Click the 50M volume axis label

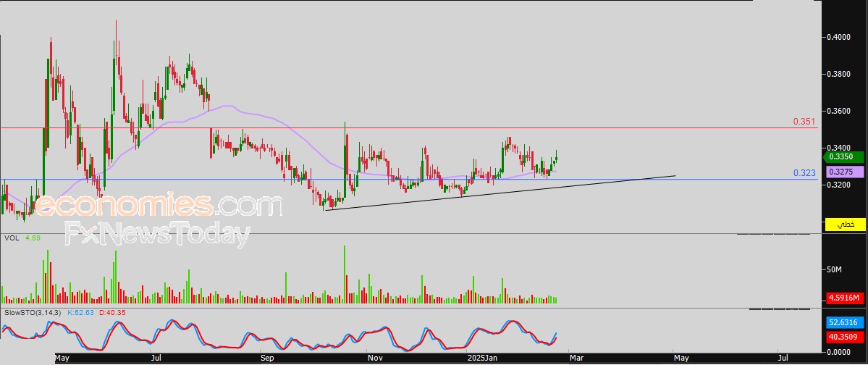(x=835, y=269)
